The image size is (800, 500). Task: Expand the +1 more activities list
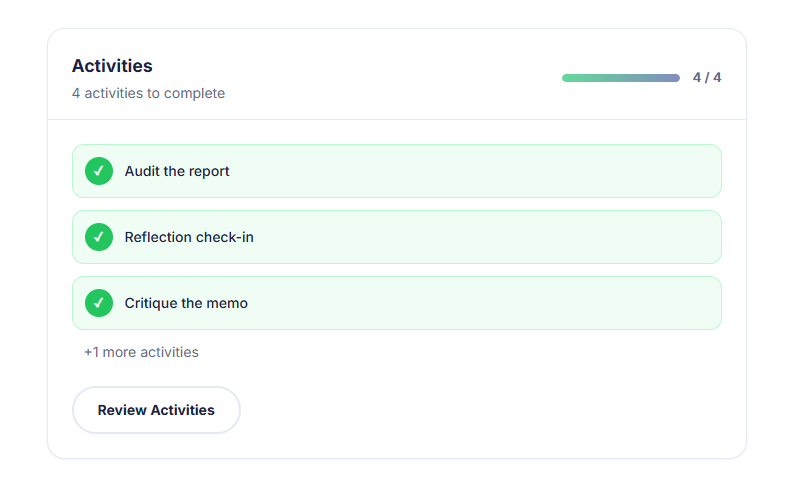coord(141,352)
